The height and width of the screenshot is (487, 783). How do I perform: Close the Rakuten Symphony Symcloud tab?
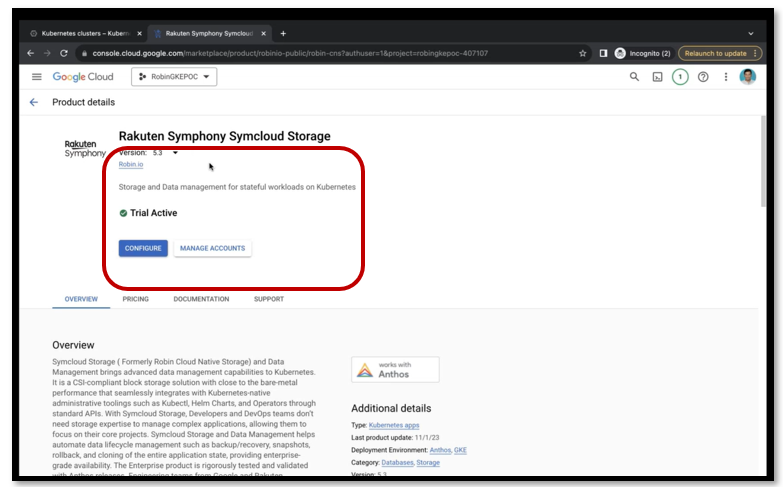(x=263, y=33)
